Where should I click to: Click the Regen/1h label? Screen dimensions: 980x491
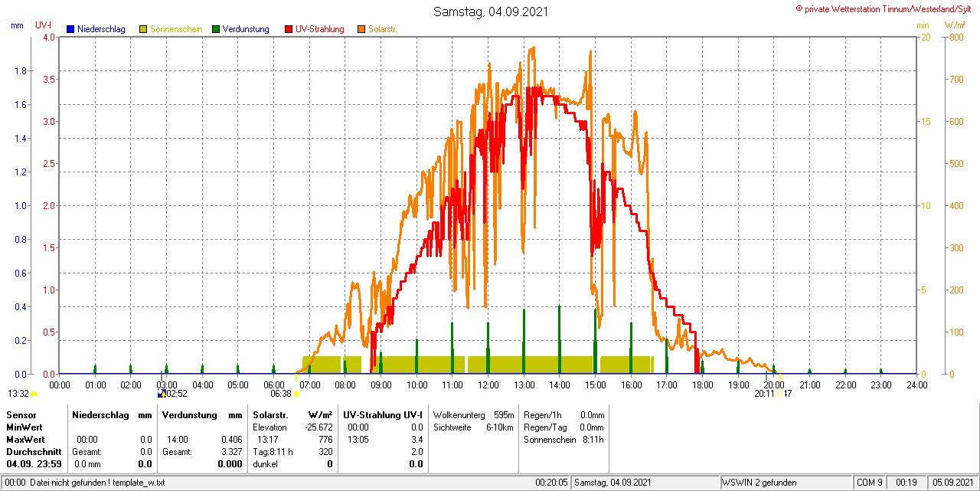(543, 414)
